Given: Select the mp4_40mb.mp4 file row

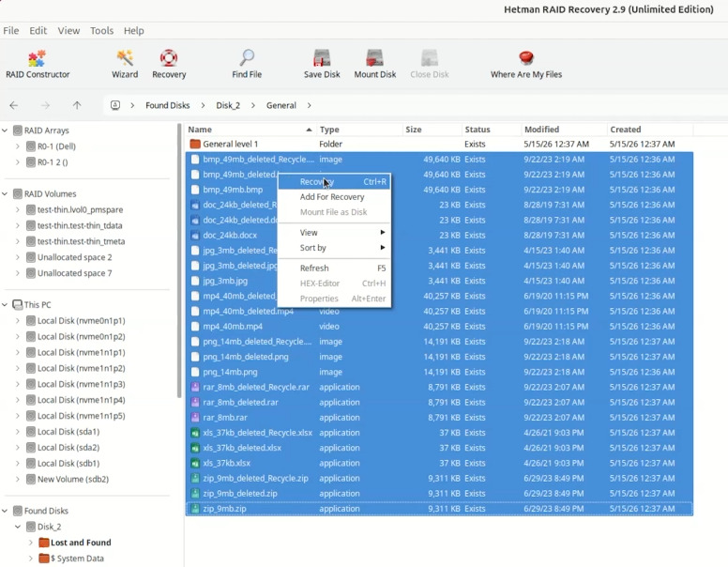Looking at the screenshot, I should point(439,327).
